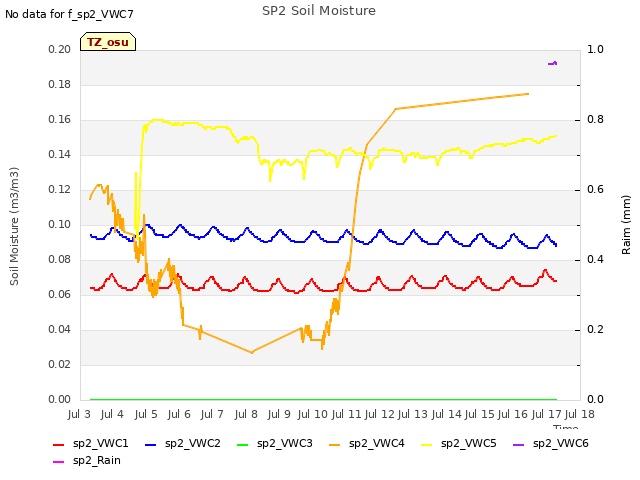The height and width of the screenshot is (480, 640).
Task: Click the purple sp2_VWC6 legend swatch
Action: tap(519, 444)
